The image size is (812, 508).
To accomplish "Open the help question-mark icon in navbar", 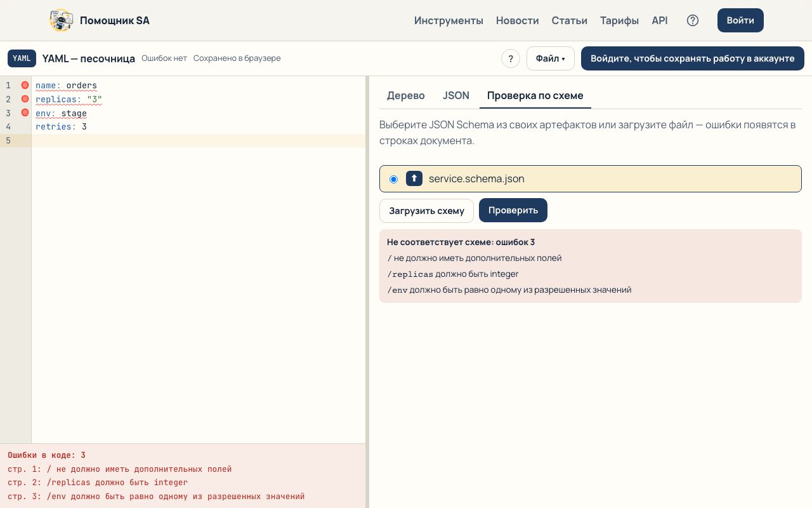I will 693,20.
